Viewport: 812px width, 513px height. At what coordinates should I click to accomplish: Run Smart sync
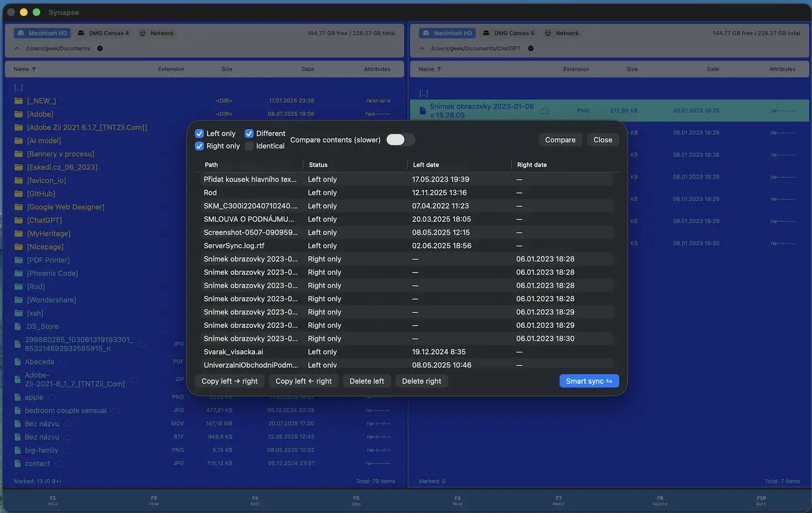(589, 381)
